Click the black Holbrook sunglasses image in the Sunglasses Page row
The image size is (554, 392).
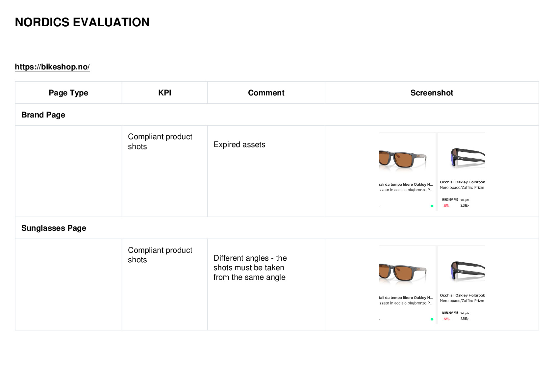pos(467,271)
